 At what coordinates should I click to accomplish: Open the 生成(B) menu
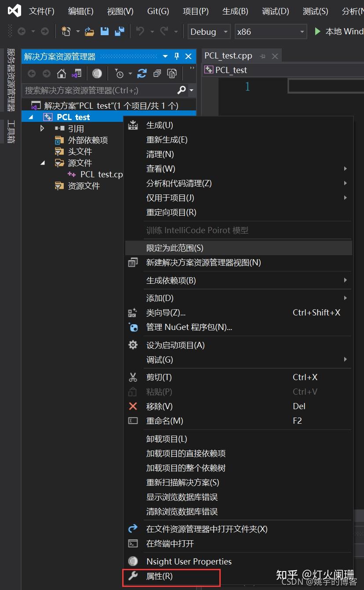click(x=235, y=11)
